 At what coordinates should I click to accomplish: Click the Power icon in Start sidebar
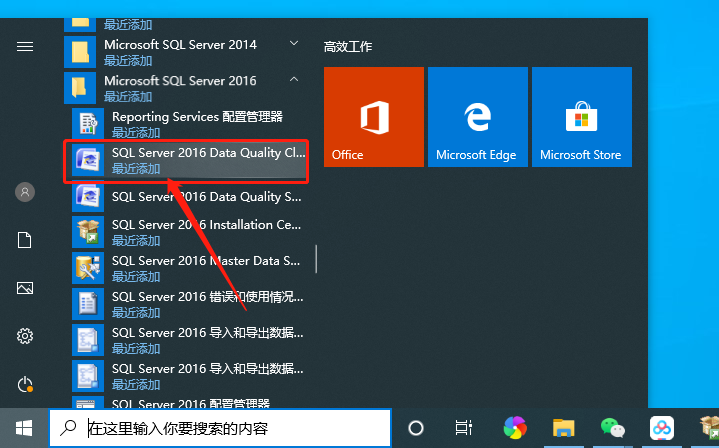click(25, 384)
